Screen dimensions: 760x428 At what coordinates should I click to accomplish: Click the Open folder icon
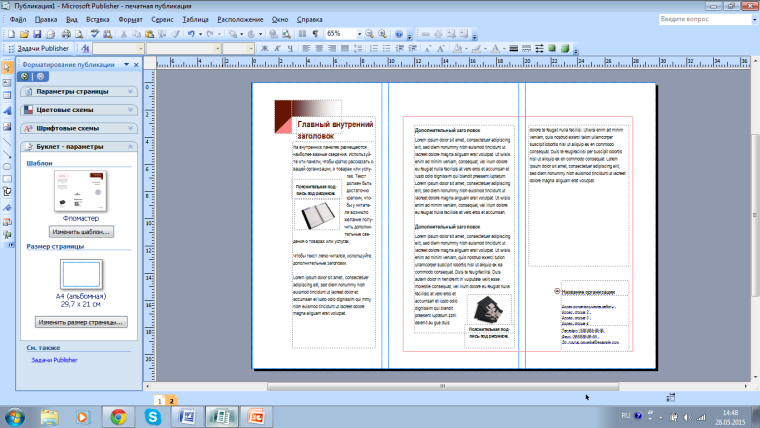25,33
